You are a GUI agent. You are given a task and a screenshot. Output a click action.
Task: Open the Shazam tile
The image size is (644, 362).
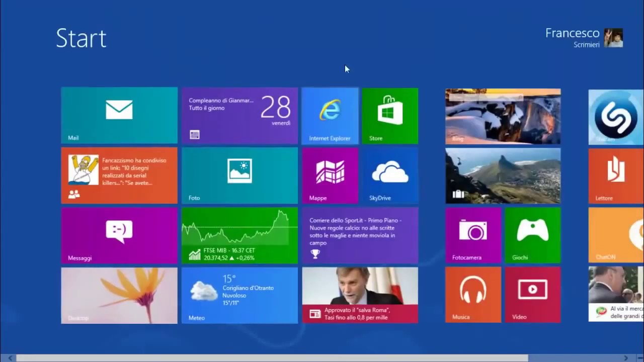616,117
